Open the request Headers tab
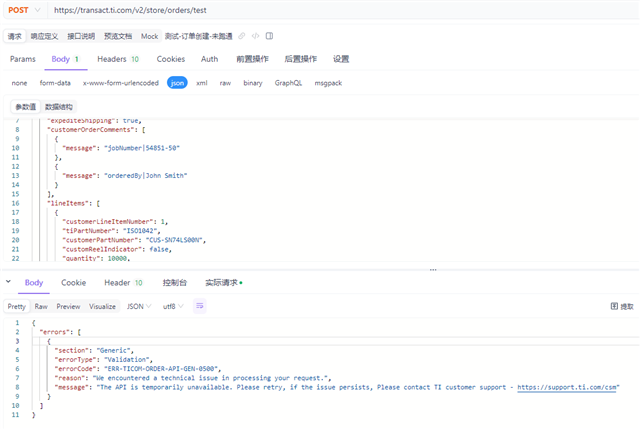Screen dimensions: 640x430 click(x=118, y=59)
